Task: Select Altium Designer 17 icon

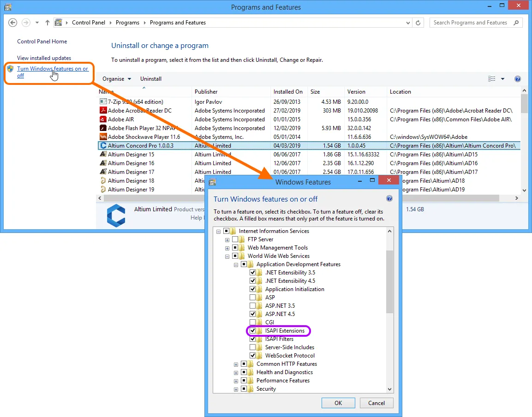Action: [x=103, y=172]
